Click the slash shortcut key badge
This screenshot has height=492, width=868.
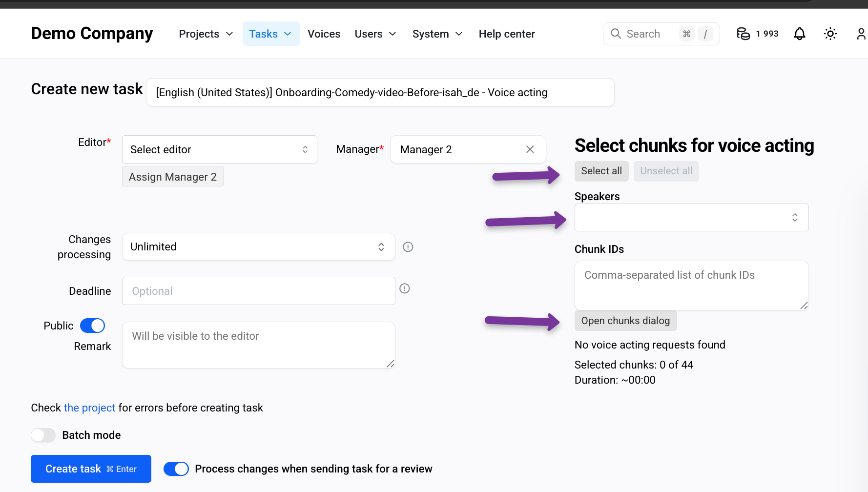pyautogui.click(x=705, y=34)
